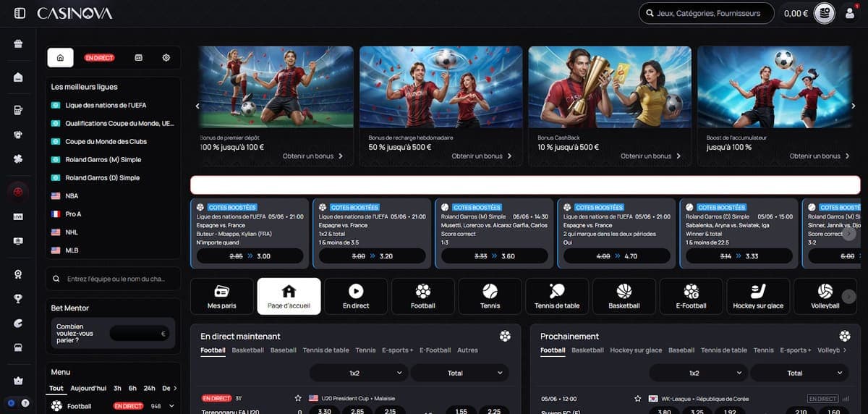The height and width of the screenshot is (414, 868).
Task: Select Hockey sur glace tab in Prochainement
Action: (x=636, y=350)
